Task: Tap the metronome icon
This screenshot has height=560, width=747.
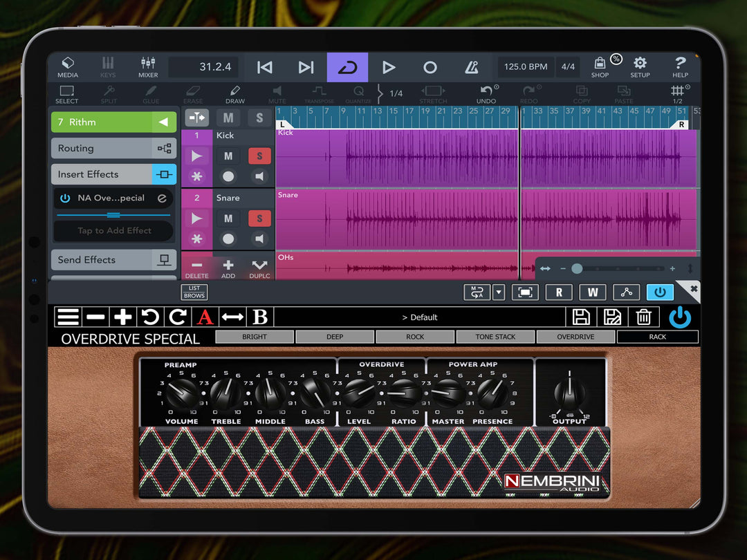Action: click(x=472, y=67)
